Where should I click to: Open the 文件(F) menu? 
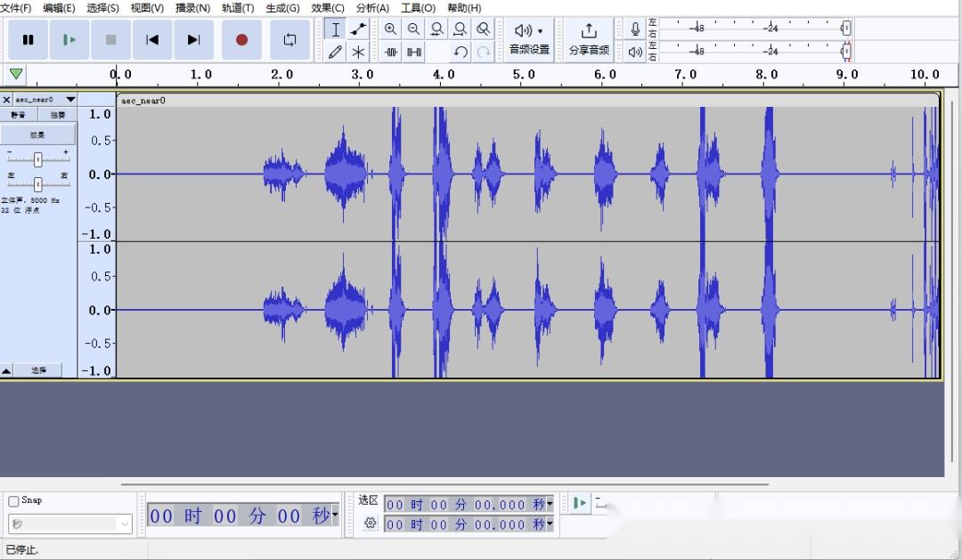click(16, 8)
